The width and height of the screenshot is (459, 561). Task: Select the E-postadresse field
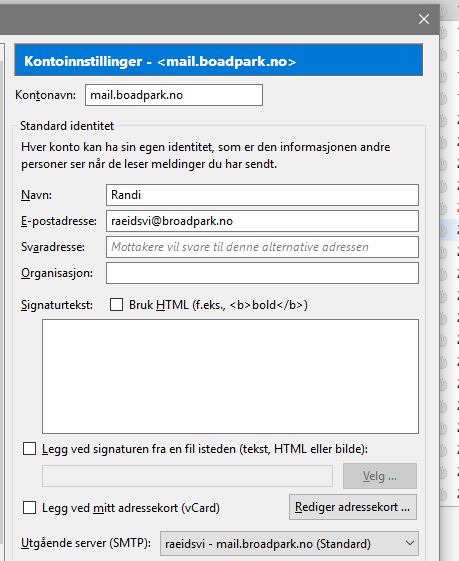pyautogui.click(x=262, y=221)
